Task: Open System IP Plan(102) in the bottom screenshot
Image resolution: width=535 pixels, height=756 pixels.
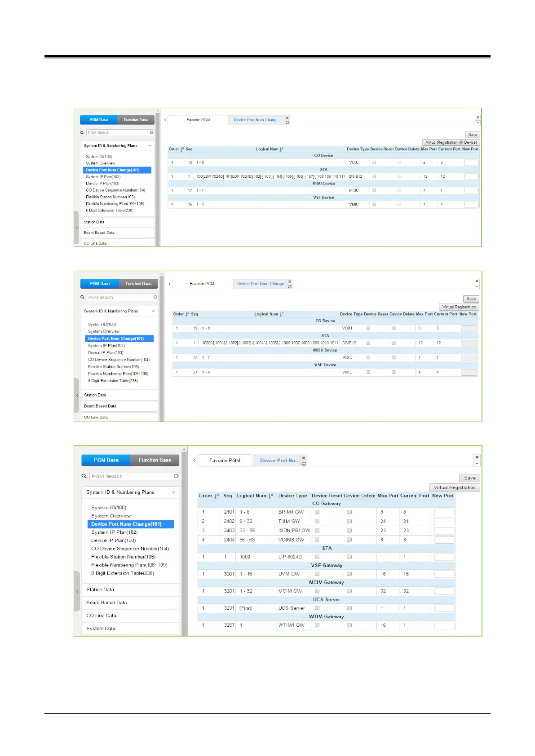Action: pos(114,532)
